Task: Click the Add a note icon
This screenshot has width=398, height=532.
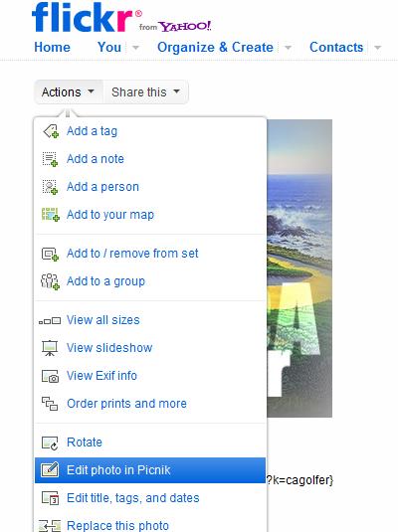Action: (x=51, y=159)
